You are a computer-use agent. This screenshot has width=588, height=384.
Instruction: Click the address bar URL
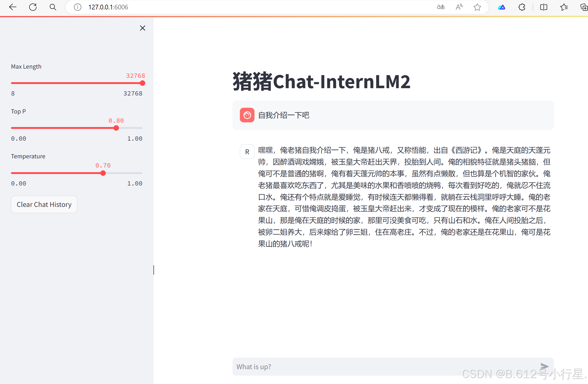(108, 7)
